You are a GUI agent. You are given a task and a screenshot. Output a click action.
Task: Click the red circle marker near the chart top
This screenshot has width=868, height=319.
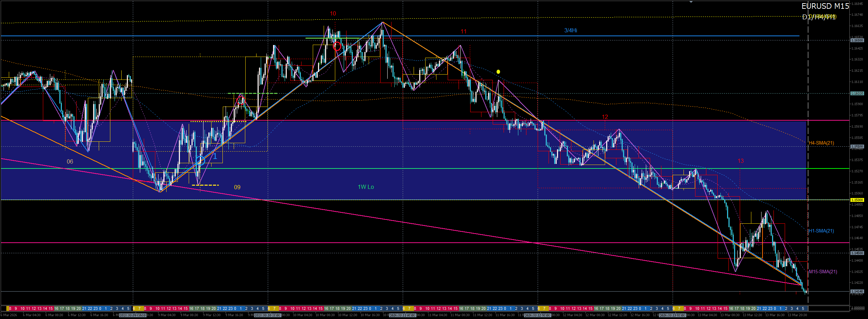click(x=337, y=46)
